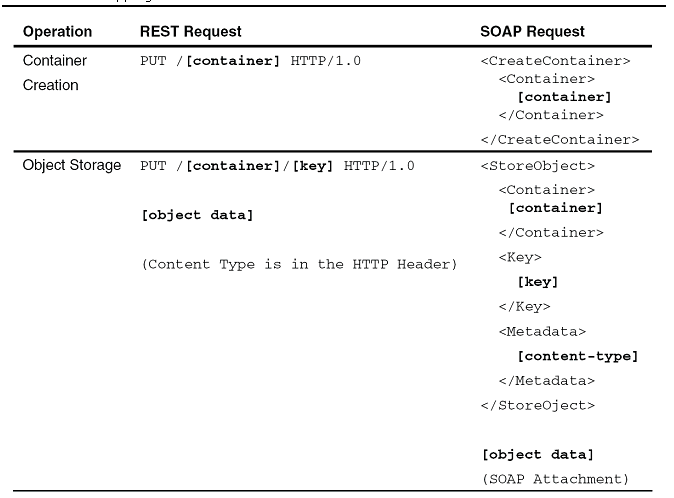Click the opening Metadata tag
This screenshot has height=498, width=674.
pos(542,331)
